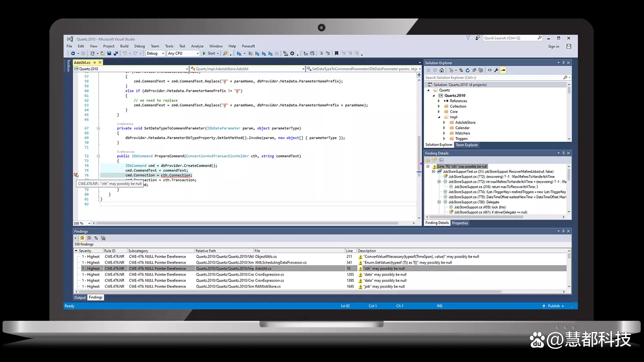Click the collapse-all icon in Finding Details

click(x=441, y=160)
